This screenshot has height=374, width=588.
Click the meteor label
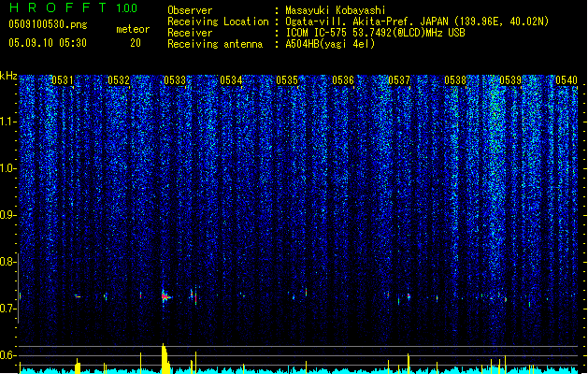[x=133, y=29]
